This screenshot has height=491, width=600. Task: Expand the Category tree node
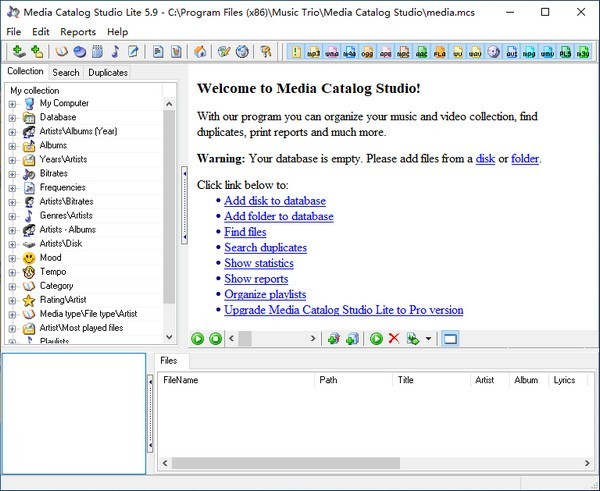coord(12,287)
